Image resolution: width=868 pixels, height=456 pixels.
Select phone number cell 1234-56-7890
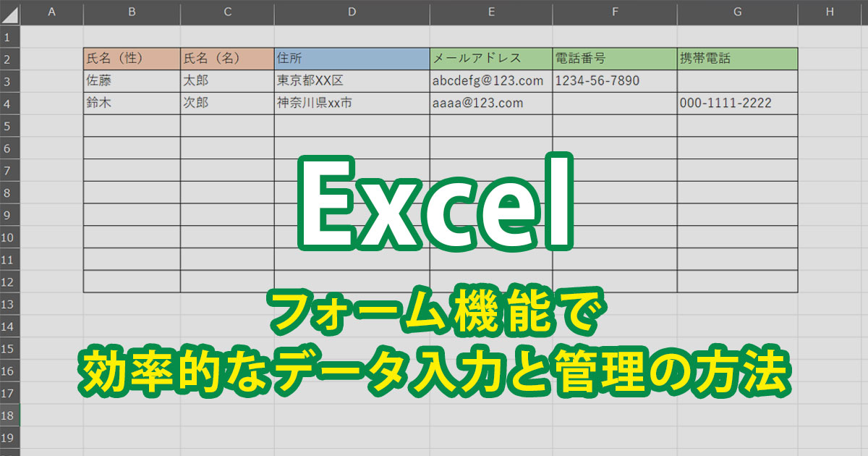click(614, 81)
